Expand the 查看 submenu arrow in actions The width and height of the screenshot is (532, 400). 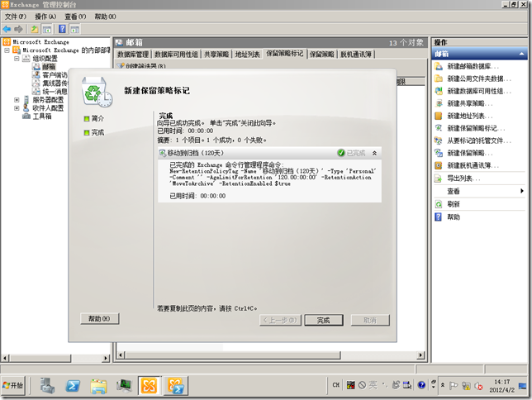pos(521,191)
